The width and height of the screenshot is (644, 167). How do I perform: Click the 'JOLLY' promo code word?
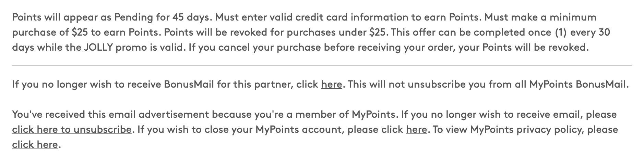coord(99,47)
